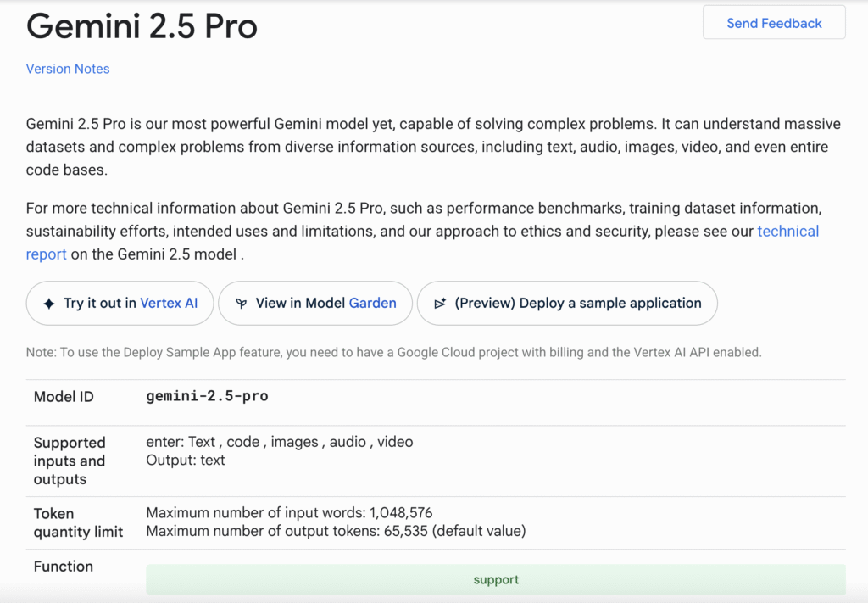Click the Output: text line

coord(186,461)
